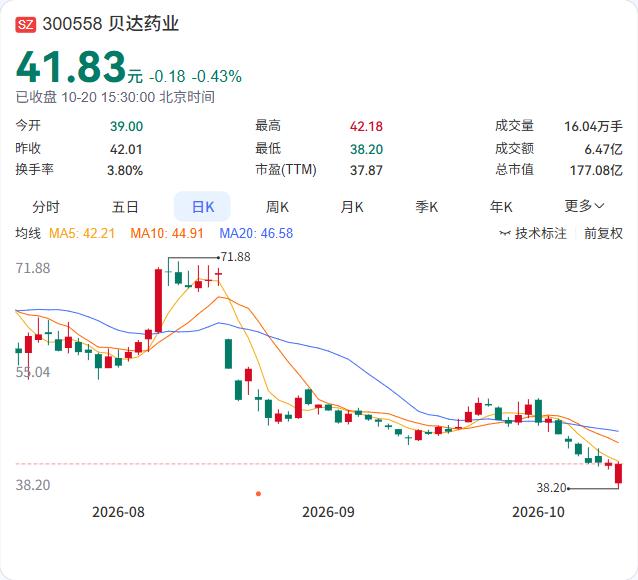Click the 换手率 value 3.80%
This screenshot has width=638, height=580.
coord(125,170)
